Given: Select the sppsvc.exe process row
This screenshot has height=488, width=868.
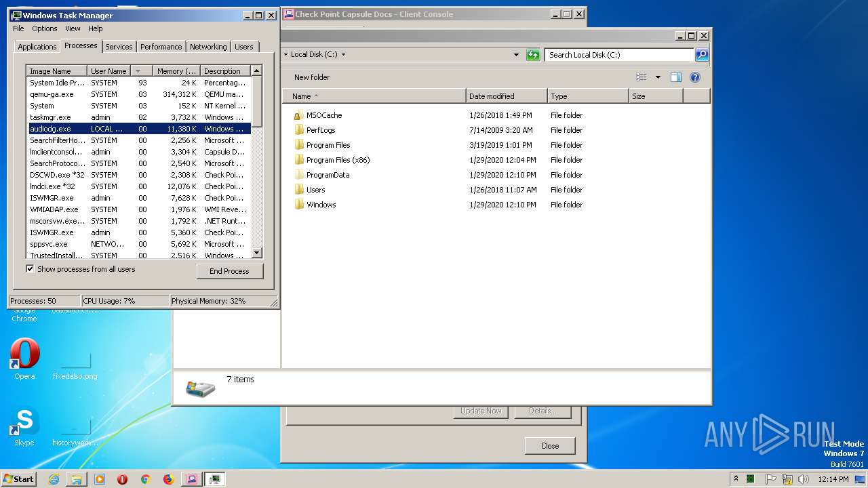Looking at the screenshot, I should coord(139,244).
